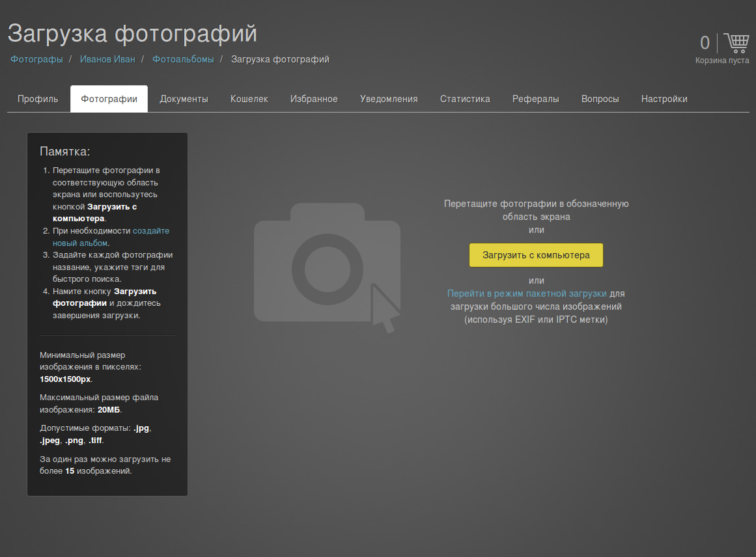This screenshot has height=557, width=756.
Task: Click the shopping cart icon
Action: (736, 43)
